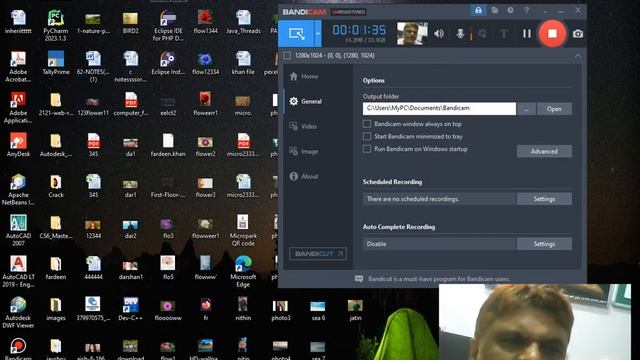Open output folder icon in title bar
The width and height of the screenshot is (640, 360).
pyautogui.click(x=495, y=10)
